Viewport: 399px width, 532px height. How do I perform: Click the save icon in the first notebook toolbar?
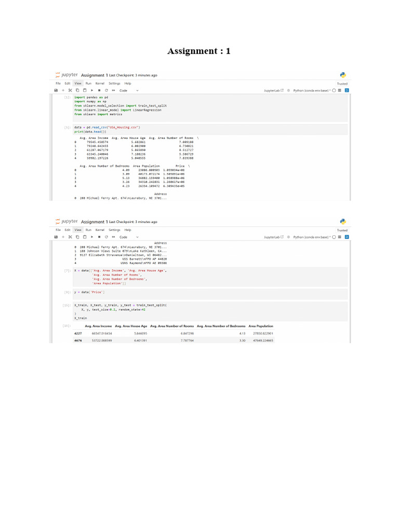point(56,90)
